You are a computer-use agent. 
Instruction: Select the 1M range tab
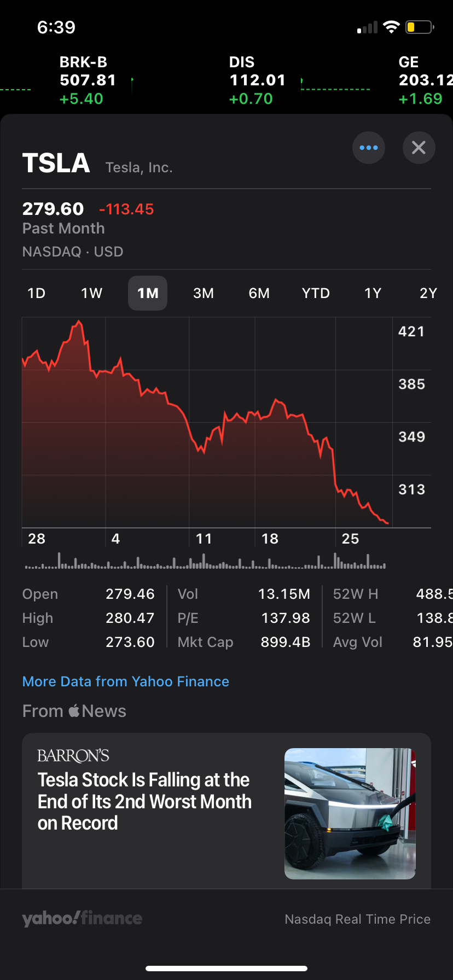[148, 294]
